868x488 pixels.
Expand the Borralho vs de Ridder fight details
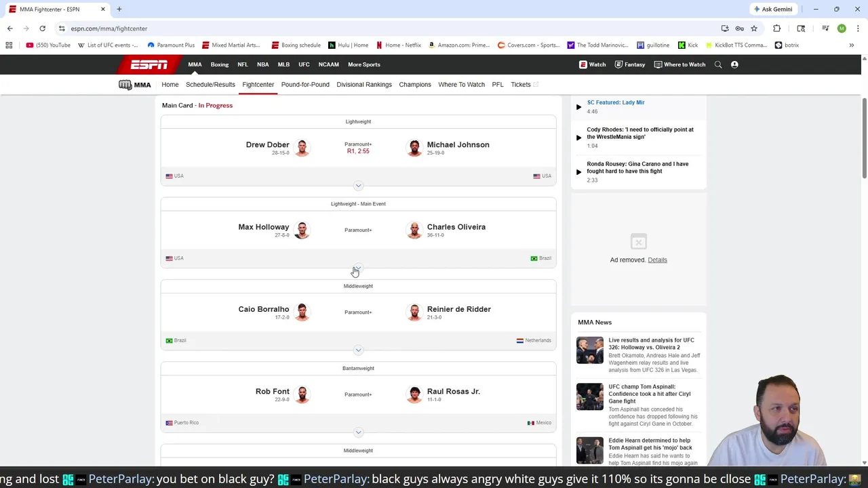(358, 350)
